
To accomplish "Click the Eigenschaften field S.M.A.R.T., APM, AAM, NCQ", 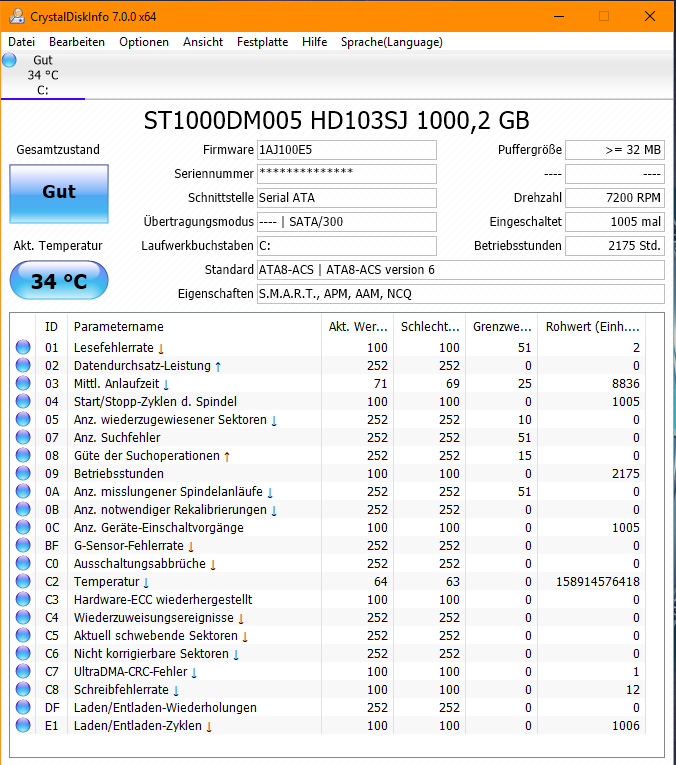I will (x=461, y=294).
